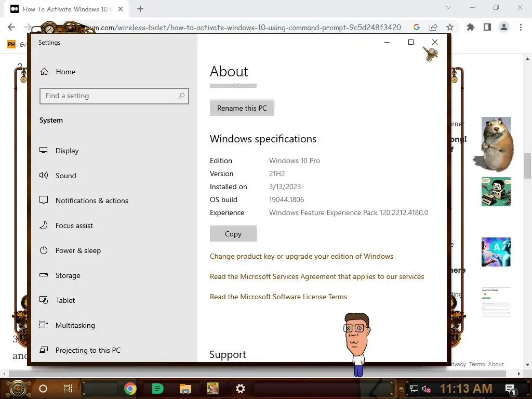Click the 11:13 AM clock
Image resolution: width=532 pixels, height=399 pixels.
pyautogui.click(x=466, y=389)
